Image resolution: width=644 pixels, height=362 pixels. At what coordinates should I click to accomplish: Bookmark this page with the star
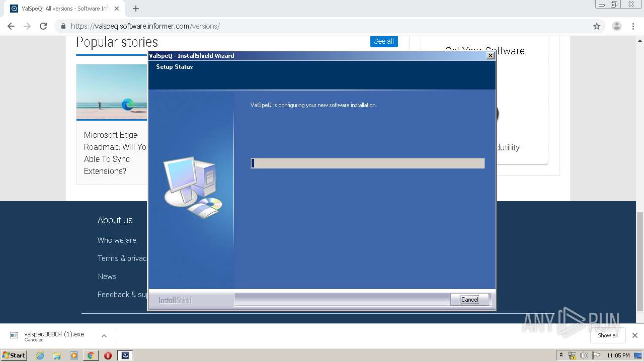pos(597,26)
